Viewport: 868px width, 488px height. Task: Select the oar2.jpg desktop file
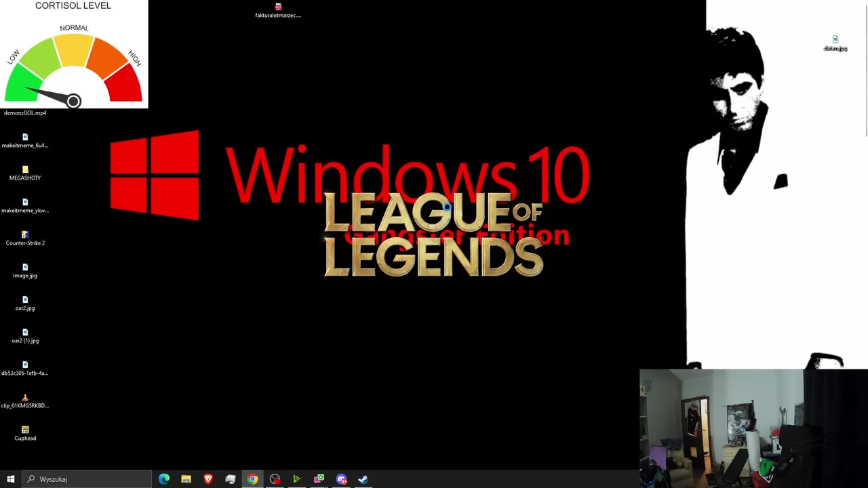tap(25, 304)
